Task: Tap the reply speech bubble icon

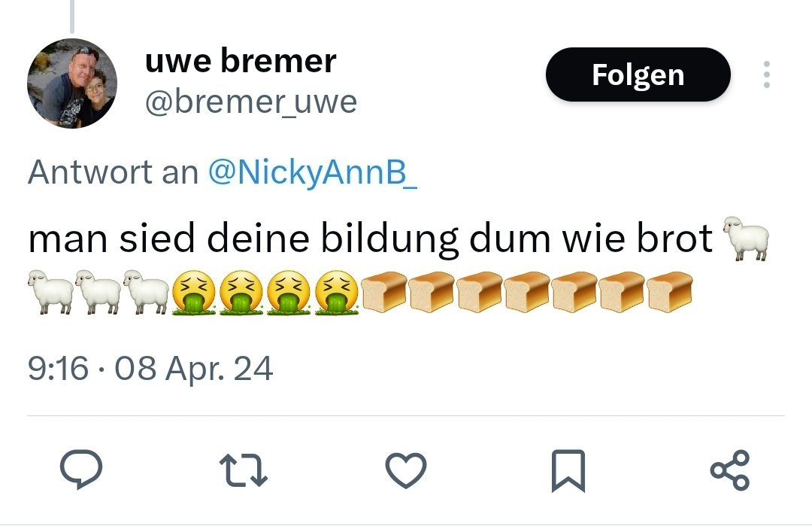Action: 81,470
